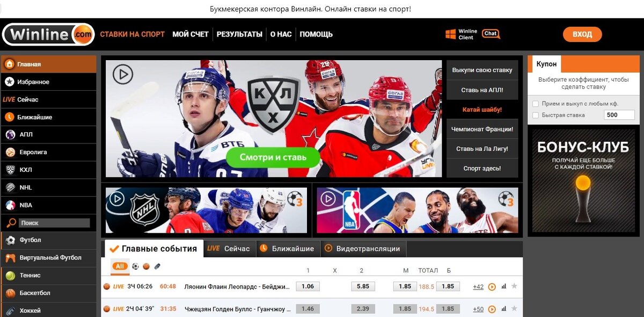Select the hockey puck filter icon
The height and width of the screenshot is (317, 644).
point(157,266)
